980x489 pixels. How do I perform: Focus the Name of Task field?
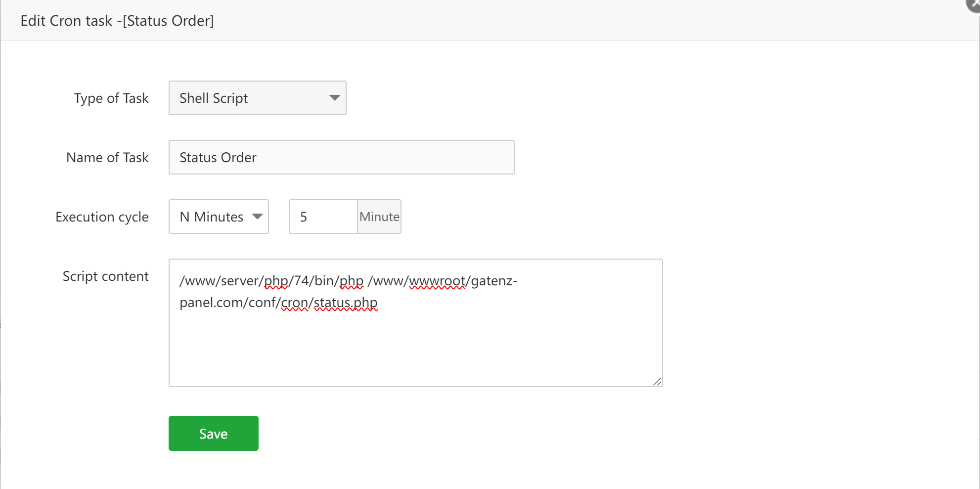click(341, 157)
